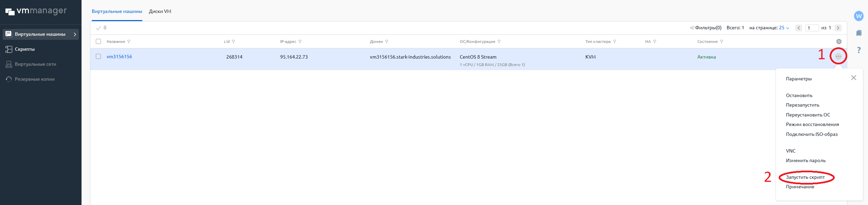Open Фильтры(0) filters panel
Screen dimensions: 868x205
pyautogui.click(x=708, y=28)
